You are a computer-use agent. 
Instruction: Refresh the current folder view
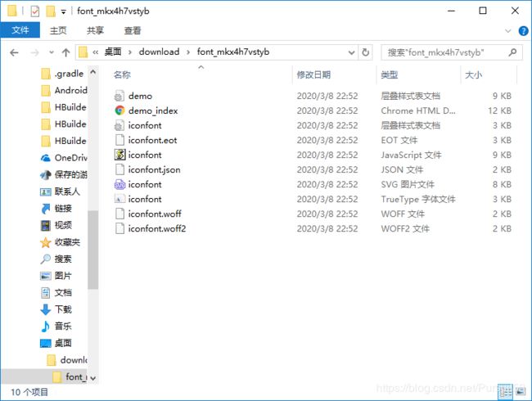365,52
